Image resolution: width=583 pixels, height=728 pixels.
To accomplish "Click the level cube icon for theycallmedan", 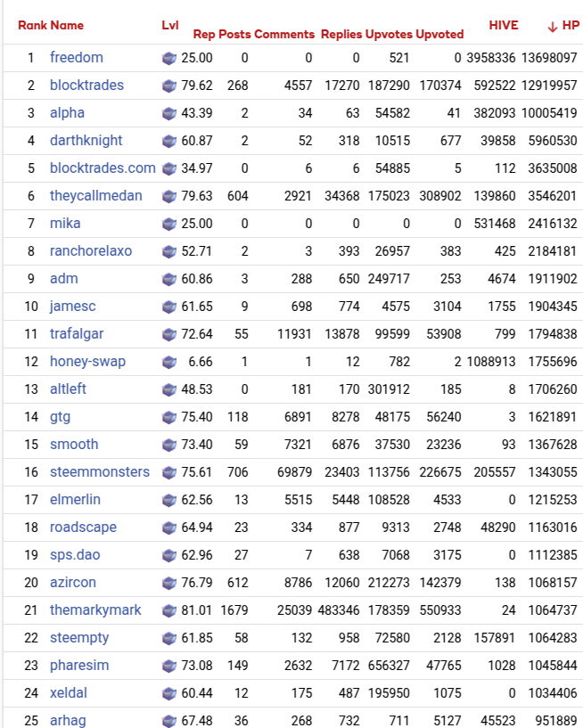I will click(169, 196).
